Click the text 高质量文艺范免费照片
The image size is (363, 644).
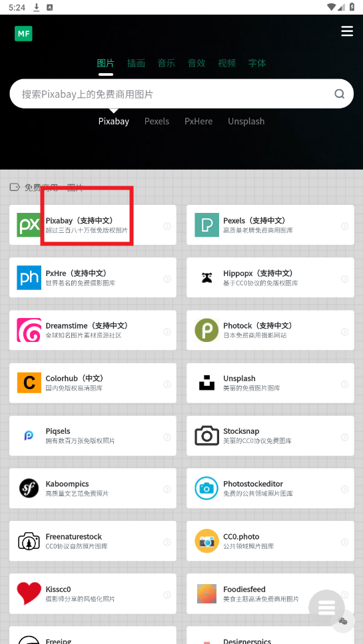(77, 494)
